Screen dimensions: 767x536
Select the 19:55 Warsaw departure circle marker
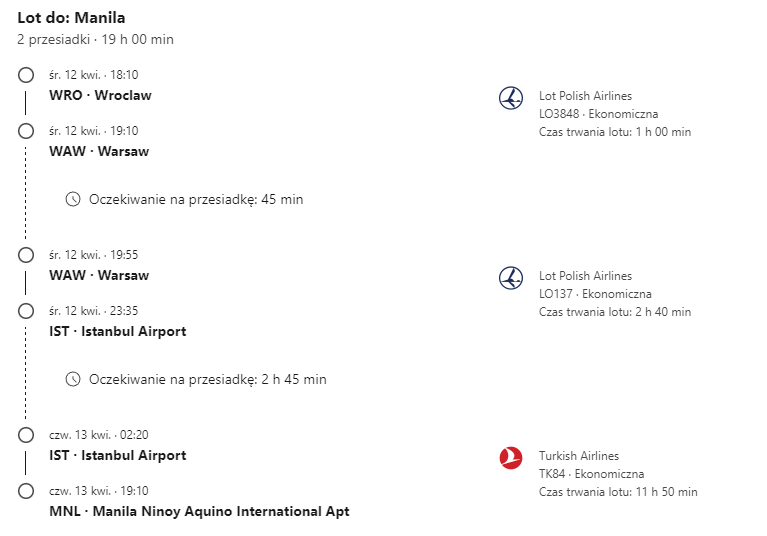(26, 255)
